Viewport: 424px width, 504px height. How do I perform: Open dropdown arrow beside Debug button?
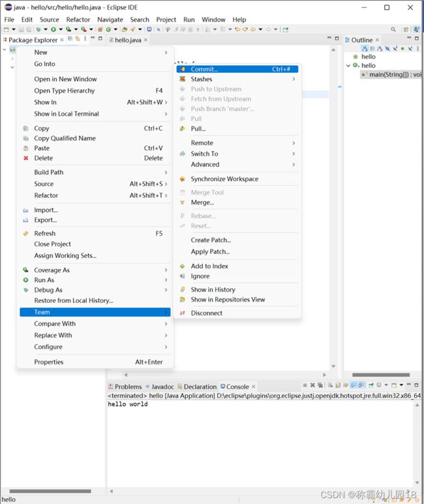pos(46,29)
